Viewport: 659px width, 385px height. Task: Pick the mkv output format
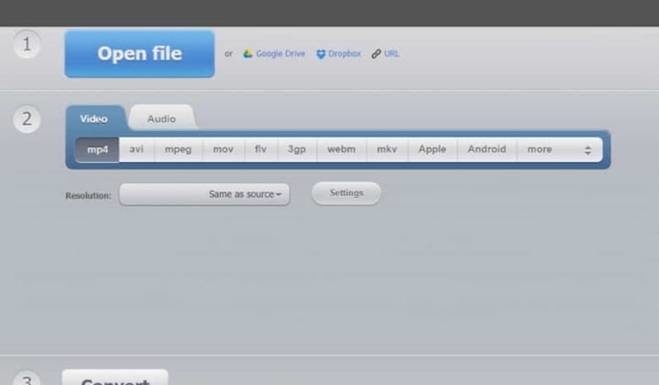pyautogui.click(x=387, y=149)
